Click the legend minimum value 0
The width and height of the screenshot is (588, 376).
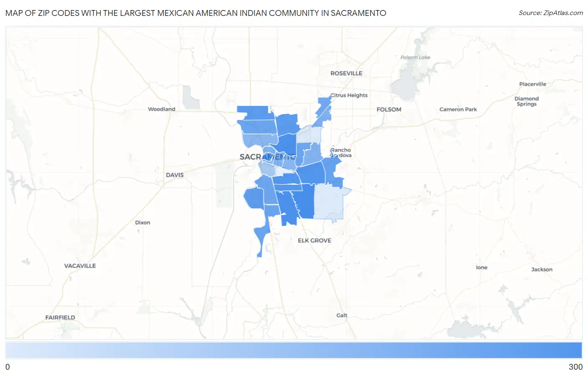pos(8,367)
